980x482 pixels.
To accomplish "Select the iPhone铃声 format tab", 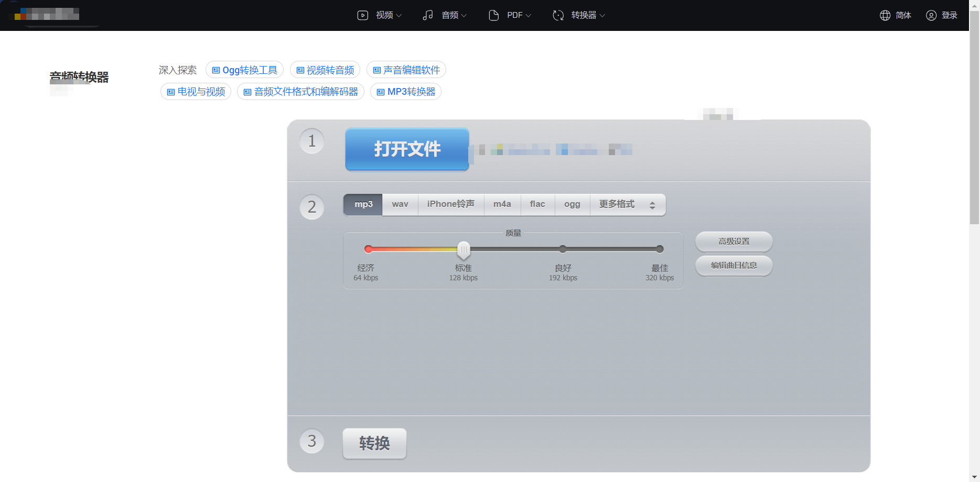I will (451, 204).
